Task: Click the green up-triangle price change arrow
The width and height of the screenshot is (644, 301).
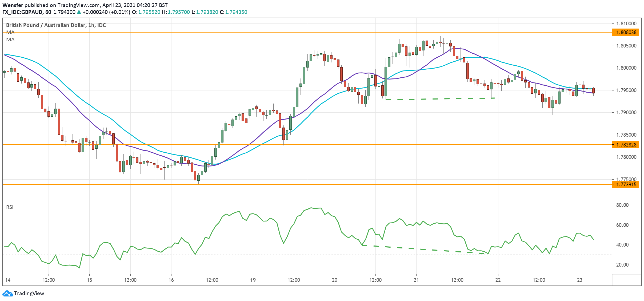Action: (79, 12)
